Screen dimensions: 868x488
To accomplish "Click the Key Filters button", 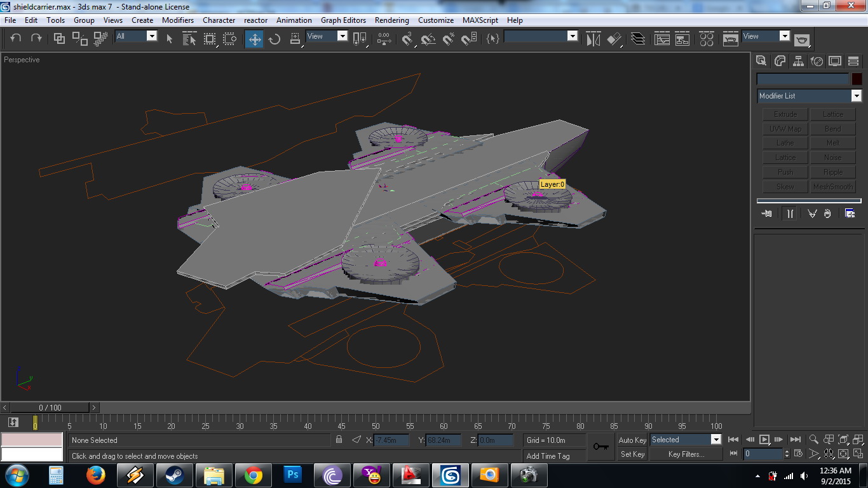I will pyautogui.click(x=686, y=454).
